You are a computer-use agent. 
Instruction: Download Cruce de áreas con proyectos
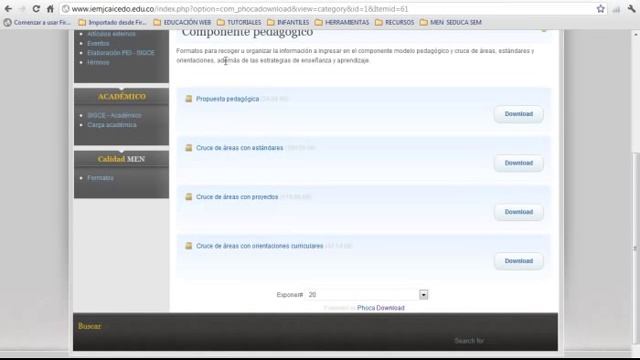519,212
